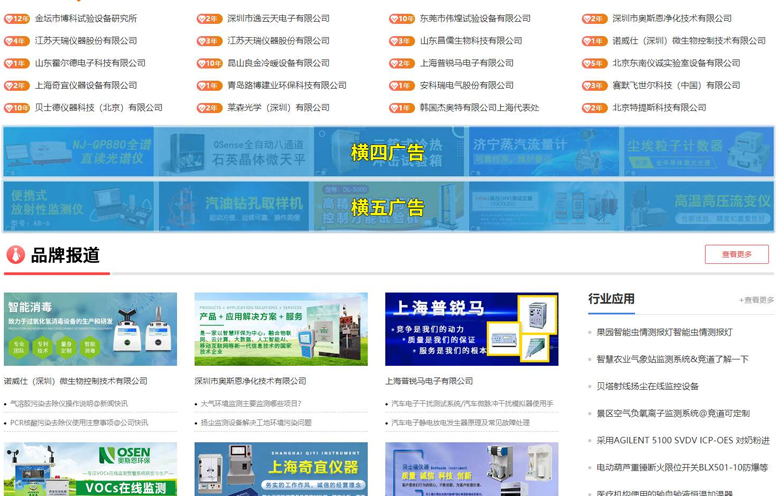Viewport: 780px width, 496px height.
Task: Click the 10年 badge next to 昆山良金冷暖设备
Action: click(x=210, y=63)
